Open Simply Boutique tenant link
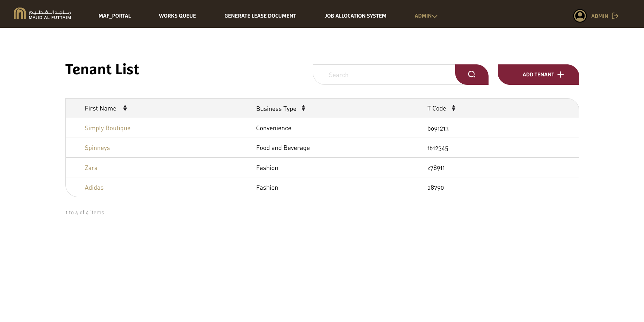The width and height of the screenshot is (644, 322). [108, 128]
